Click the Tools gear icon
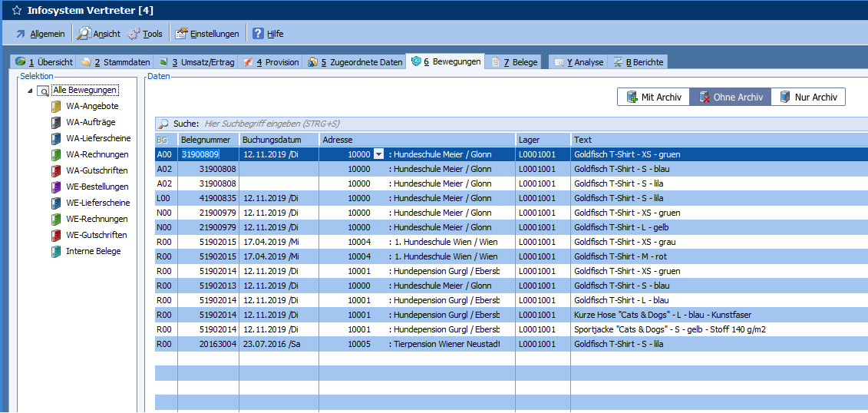The width and height of the screenshot is (868, 413). click(x=134, y=34)
